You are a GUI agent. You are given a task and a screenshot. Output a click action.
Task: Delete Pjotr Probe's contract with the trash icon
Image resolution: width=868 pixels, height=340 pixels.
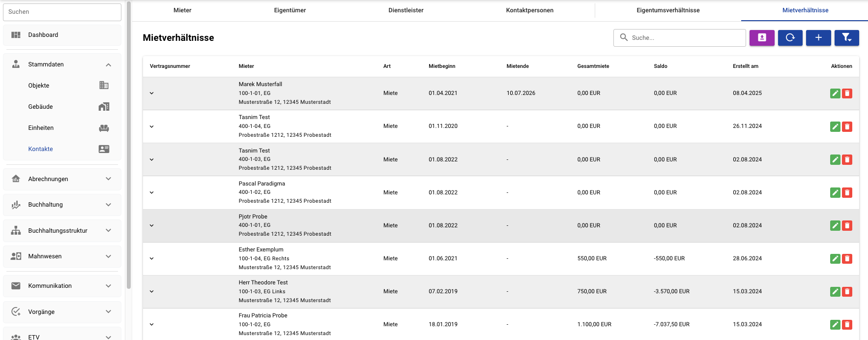pyautogui.click(x=847, y=226)
